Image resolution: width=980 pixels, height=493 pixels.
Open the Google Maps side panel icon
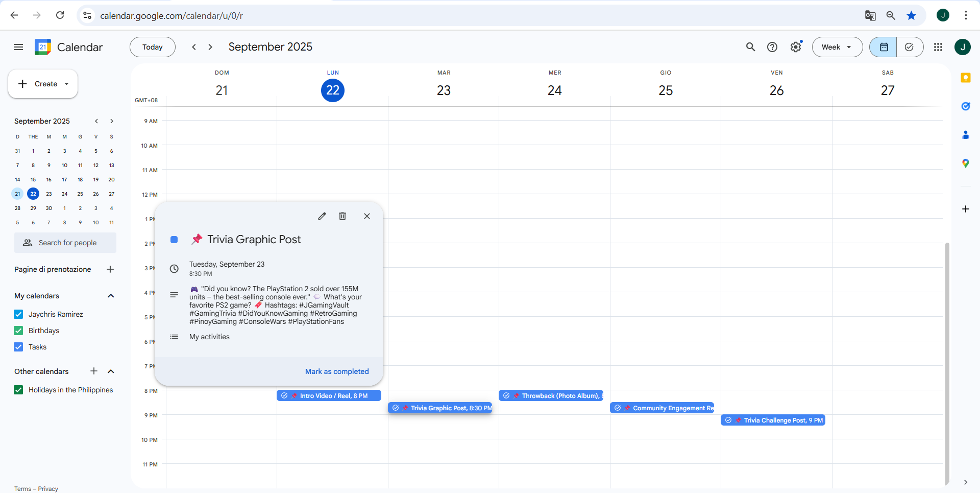965,163
